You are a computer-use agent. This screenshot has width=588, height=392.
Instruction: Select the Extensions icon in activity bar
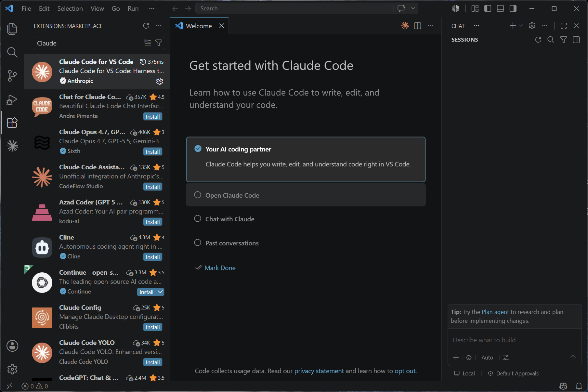coord(12,123)
